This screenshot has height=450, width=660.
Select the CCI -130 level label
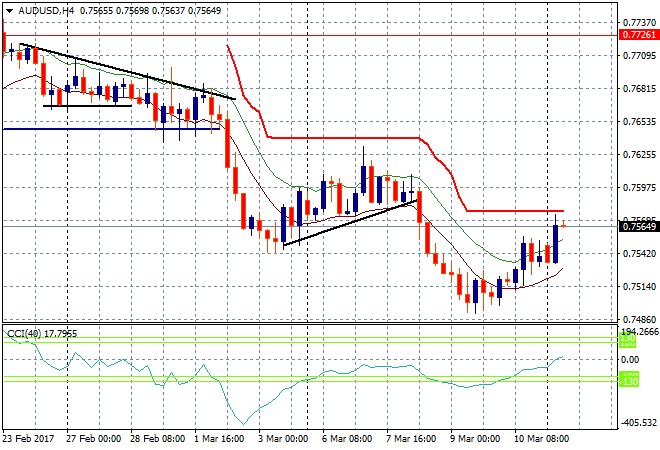(628, 382)
